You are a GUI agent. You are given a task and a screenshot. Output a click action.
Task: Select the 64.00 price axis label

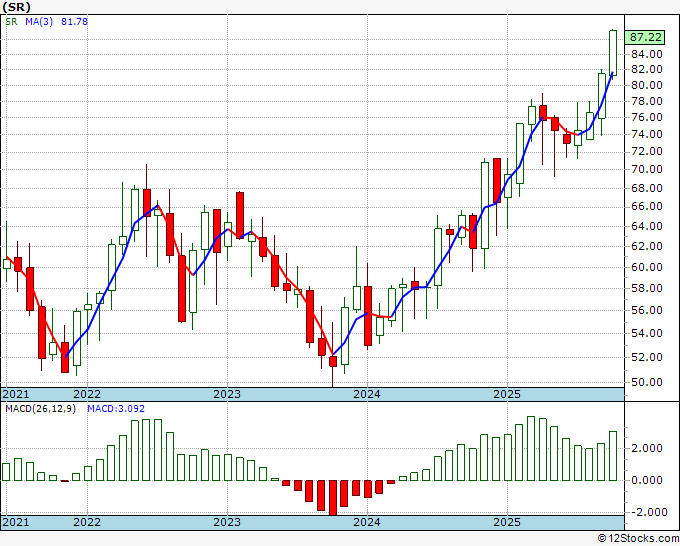coord(646,226)
